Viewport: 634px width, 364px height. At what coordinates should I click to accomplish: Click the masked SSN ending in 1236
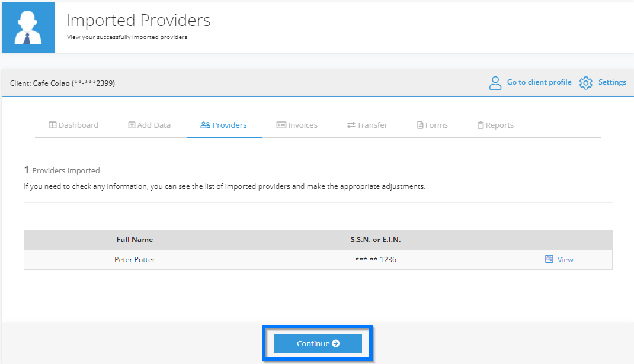pos(376,260)
